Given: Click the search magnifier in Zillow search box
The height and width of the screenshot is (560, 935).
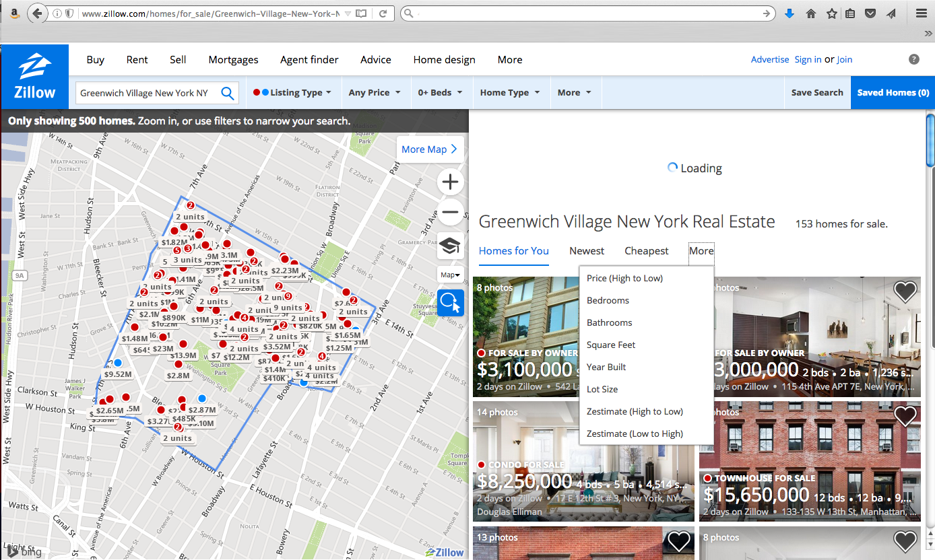Looking at the screenshot, I should point(228,93).
